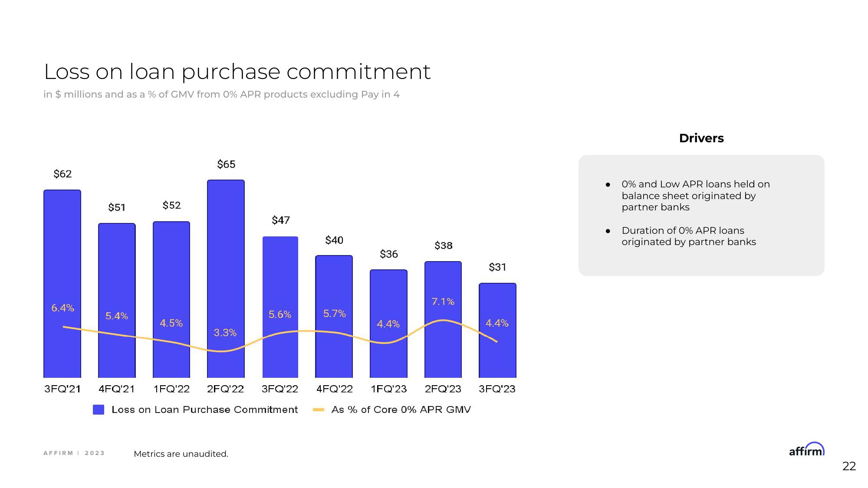Click the bullet 'Duration of 0% APR loans'
This screenshot has width=868, height=488.
tap(689, 236)
